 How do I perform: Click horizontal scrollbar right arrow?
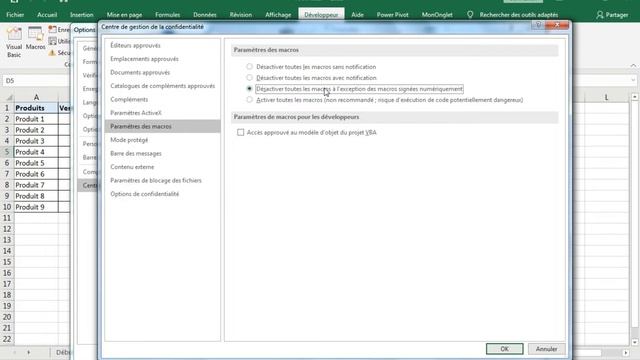(626, 352)
